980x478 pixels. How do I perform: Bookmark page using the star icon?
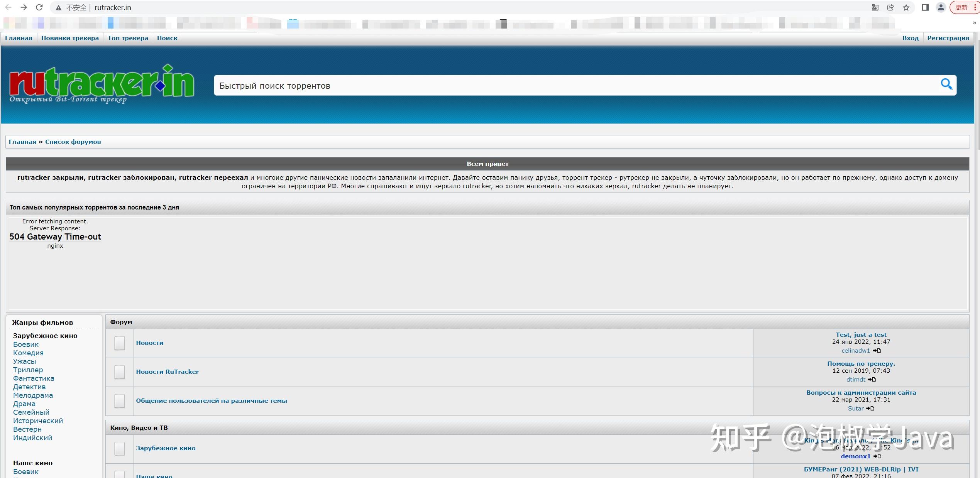click(x=906, y=7)
